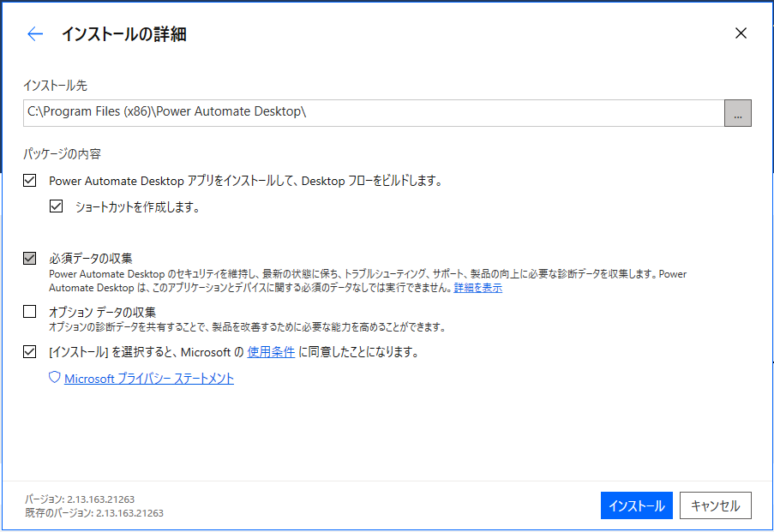Toggle the ショートカットを作成します checkbox

pos(56,206)
